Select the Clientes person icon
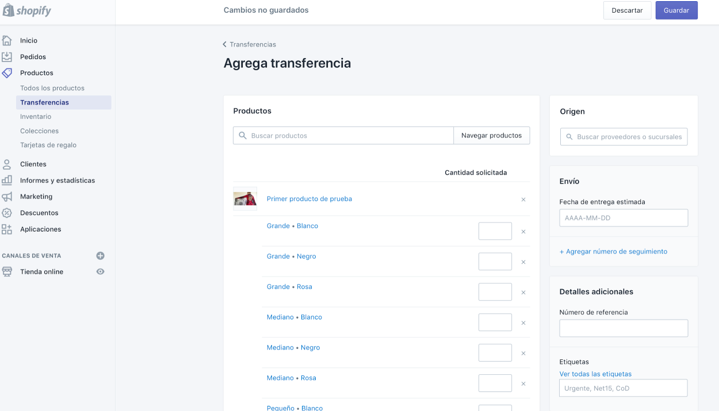719x411 pixels. (7, 164)
